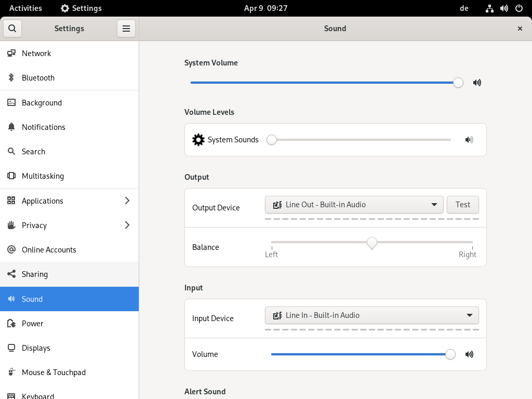
Task: Expand the Privacy settings section
Action: 127,225
